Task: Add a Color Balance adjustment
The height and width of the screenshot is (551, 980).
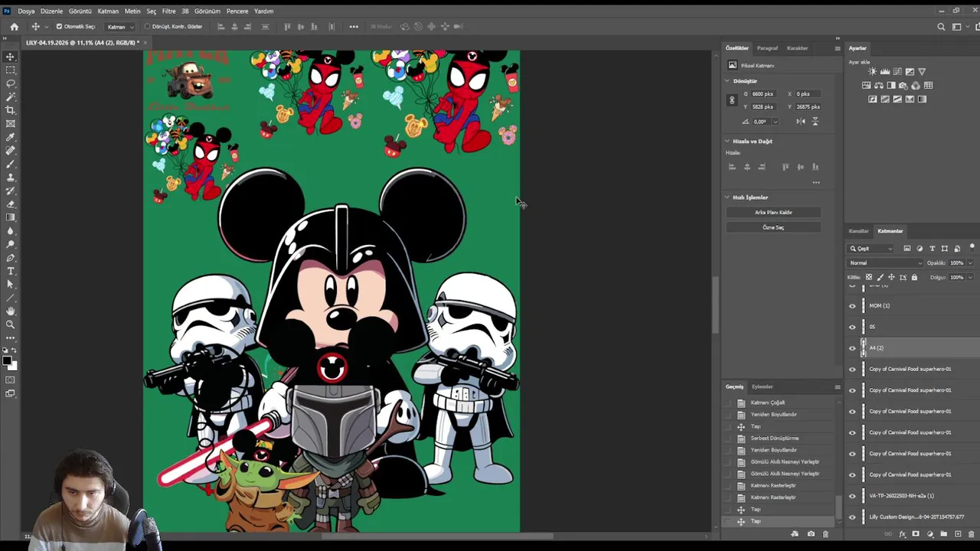Action: pyautogui.click(x=878, y=85)
